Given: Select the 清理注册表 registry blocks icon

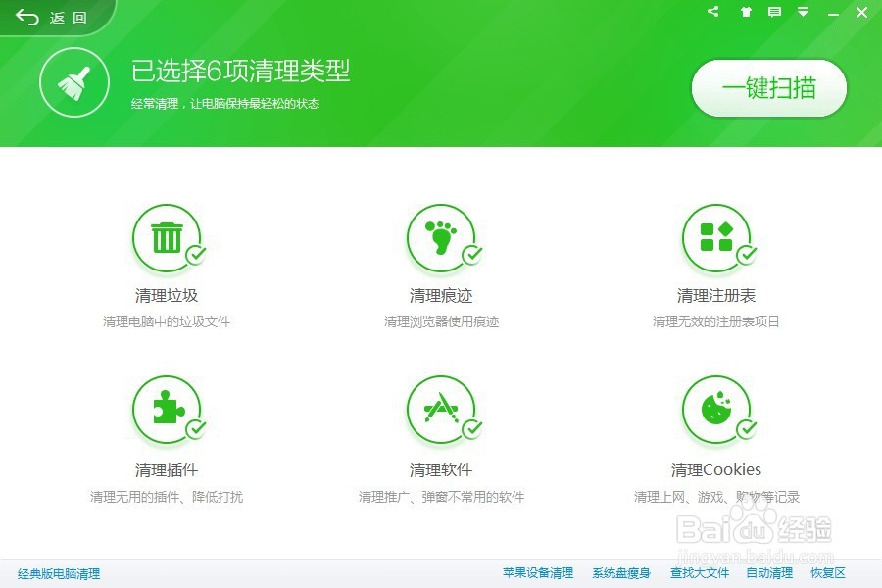Looking at the screenshot, I should tap(718, 235).
